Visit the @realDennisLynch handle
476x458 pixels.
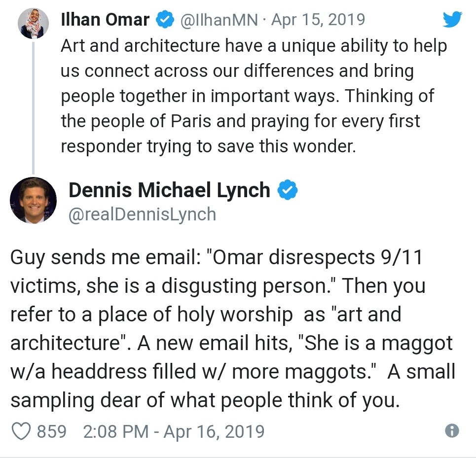(143, 214)
